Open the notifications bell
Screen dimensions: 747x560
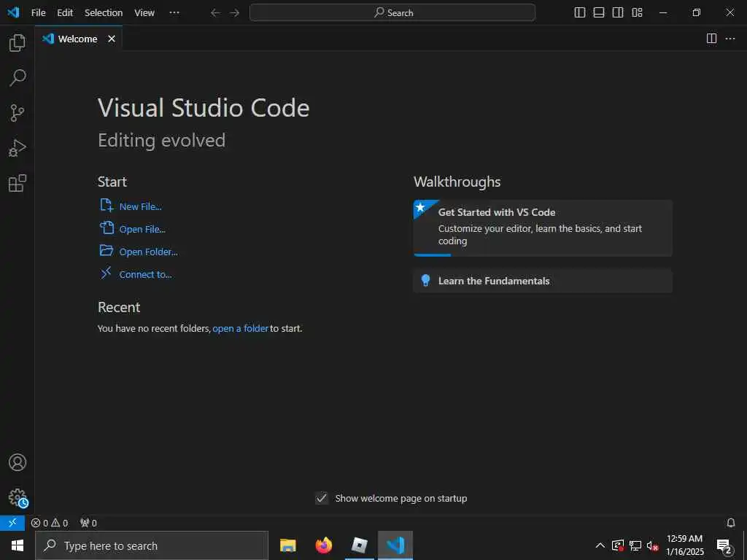click(731, 523)
